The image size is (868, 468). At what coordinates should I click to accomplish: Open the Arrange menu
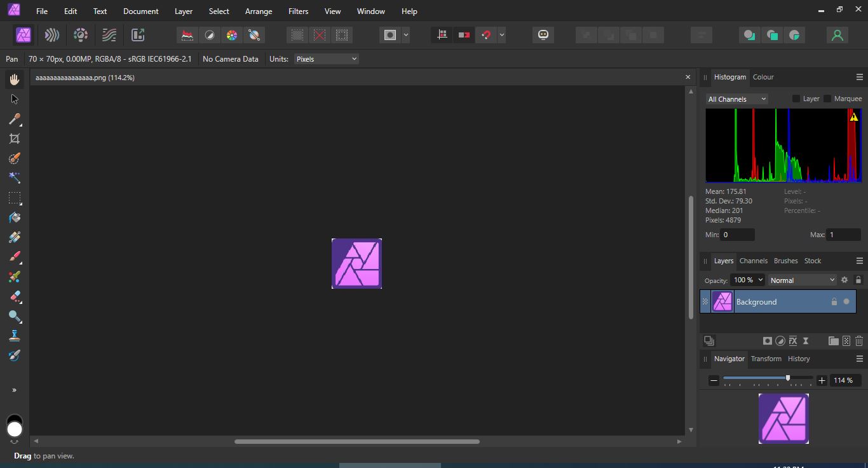pos(259,11)
